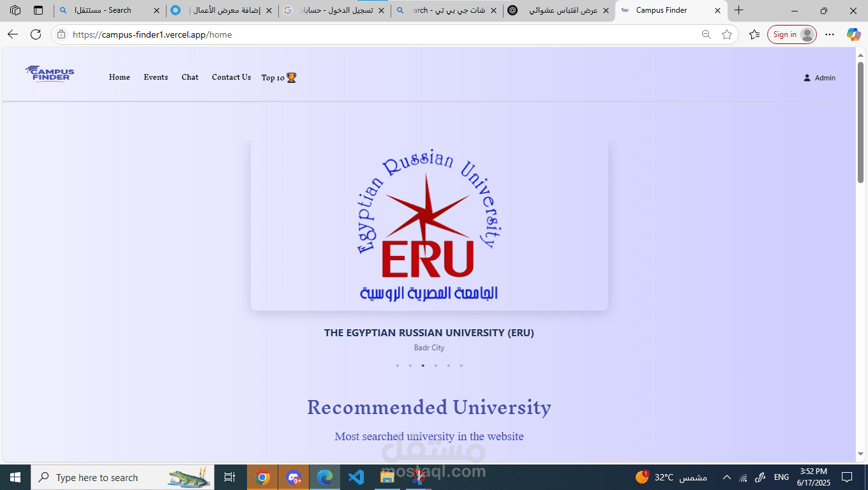The image size is (868, 490).
Task: Close the إضافة معرض الأعمال tab
Action: (x=270, y=10)
